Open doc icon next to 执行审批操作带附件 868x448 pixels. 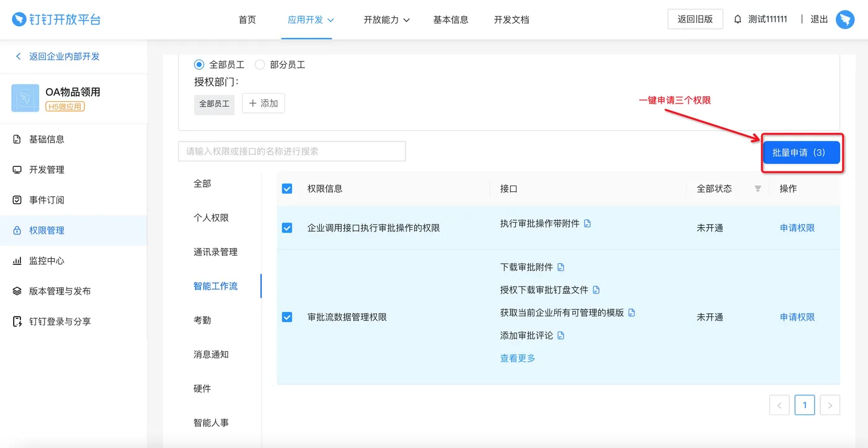click(588, 223)
